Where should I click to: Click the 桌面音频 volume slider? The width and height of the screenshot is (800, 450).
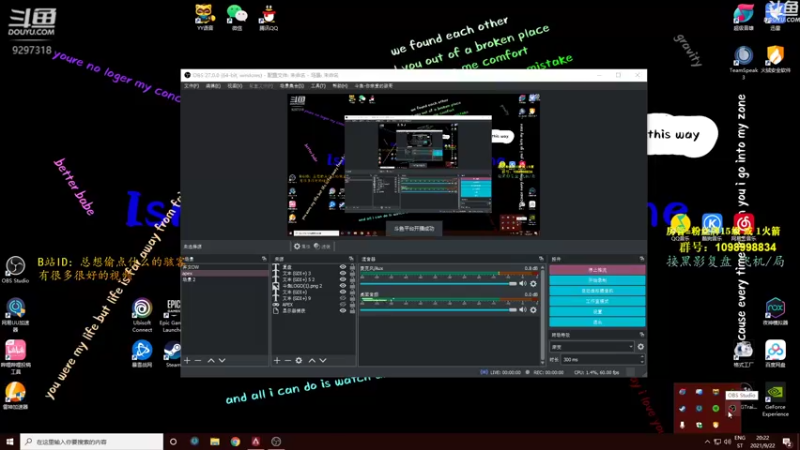(439, 310)
